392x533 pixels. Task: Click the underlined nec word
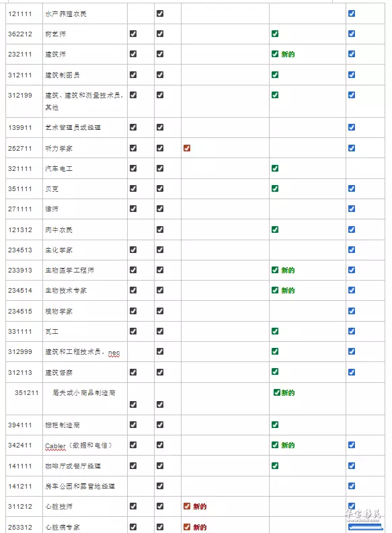[114, 353]
